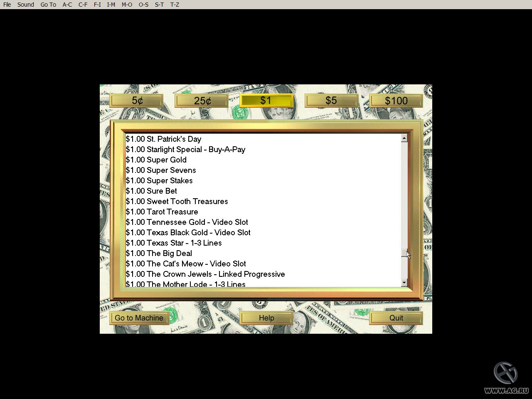Open the F-I menu

click(97, 5)
